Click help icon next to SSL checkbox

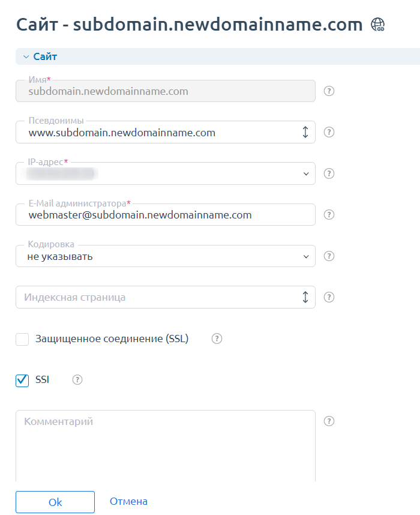coord(217,339)
